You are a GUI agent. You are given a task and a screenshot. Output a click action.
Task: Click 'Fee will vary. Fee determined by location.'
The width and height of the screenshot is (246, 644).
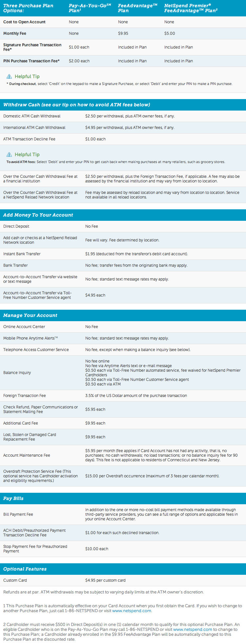point(122,240)
